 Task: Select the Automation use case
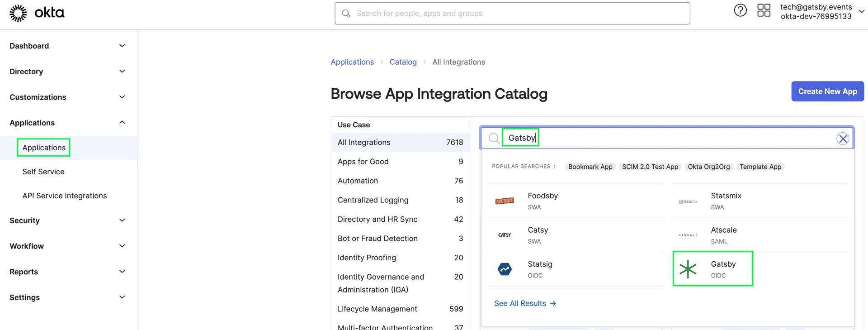[401, 181]
